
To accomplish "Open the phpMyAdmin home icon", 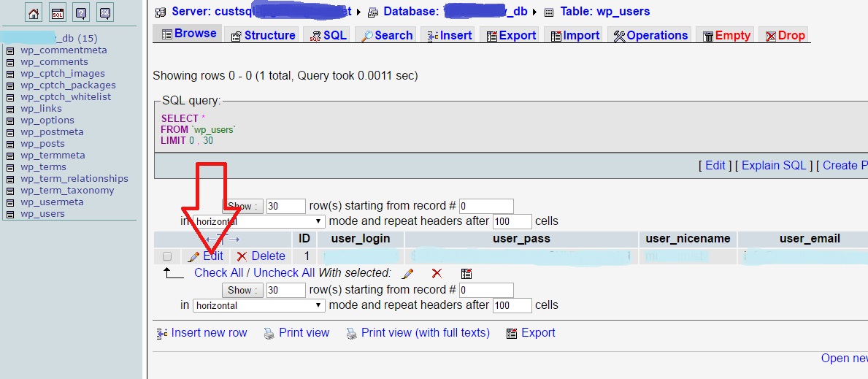I will 34,13.
